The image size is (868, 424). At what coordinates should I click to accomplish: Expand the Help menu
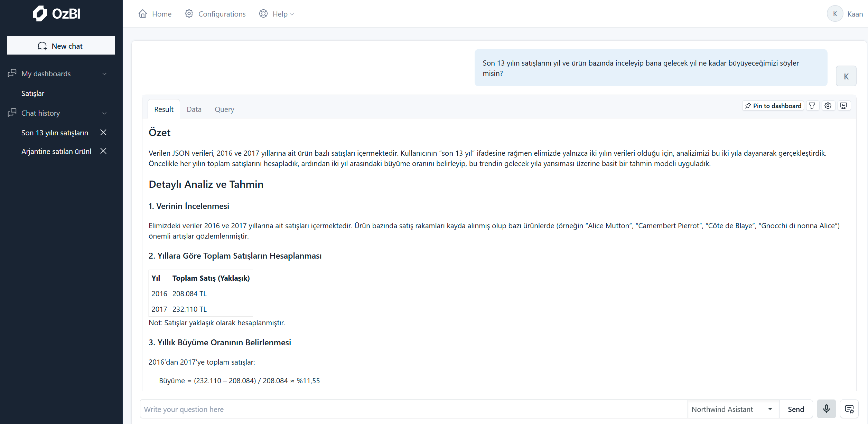pos(277,14)
